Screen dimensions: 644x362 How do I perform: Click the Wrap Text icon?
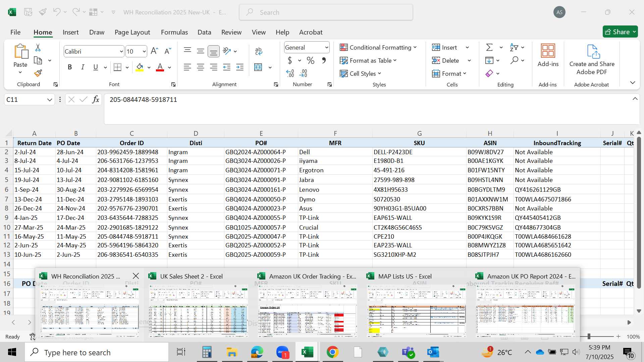tap(259, 51)
